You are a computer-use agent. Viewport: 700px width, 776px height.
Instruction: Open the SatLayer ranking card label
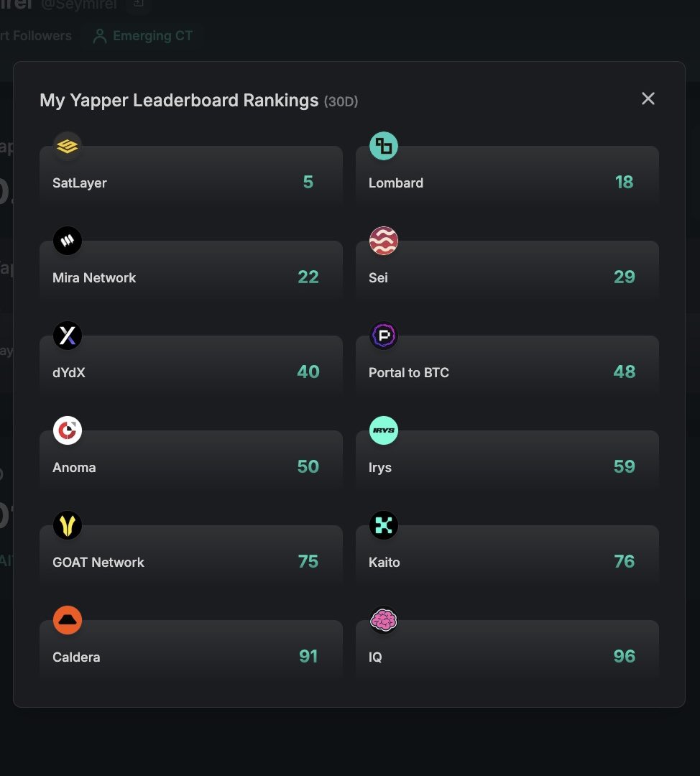click(x=80, y=183)
